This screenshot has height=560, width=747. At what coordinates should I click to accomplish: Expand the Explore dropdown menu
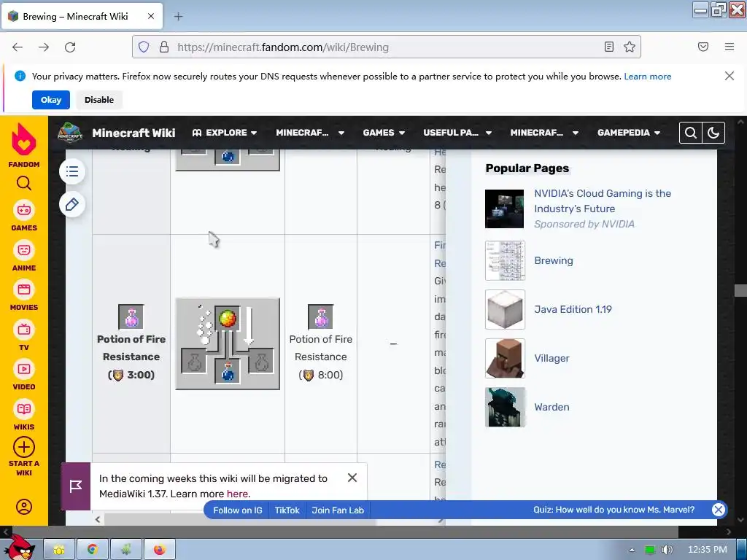225,133
